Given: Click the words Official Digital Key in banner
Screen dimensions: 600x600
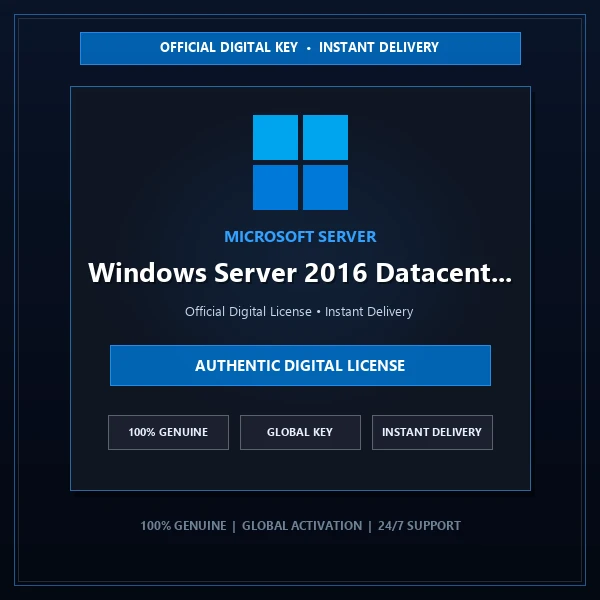Looking at the screenshot, I should coord(229,47).
